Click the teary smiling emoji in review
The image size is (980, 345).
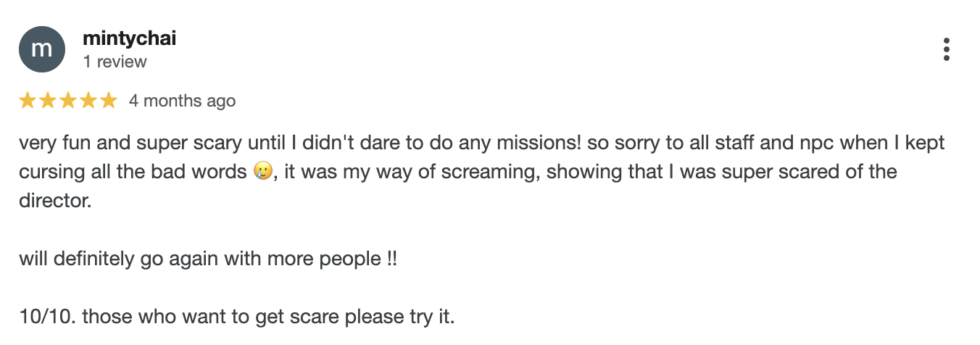261,172
